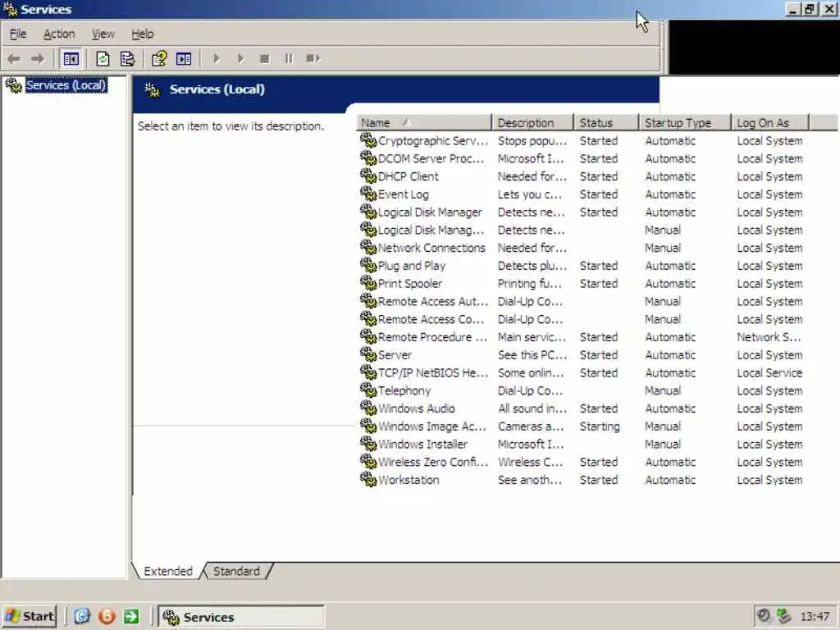Toggle the Show/Hide Console Tree icon

(x=71, y=58)
